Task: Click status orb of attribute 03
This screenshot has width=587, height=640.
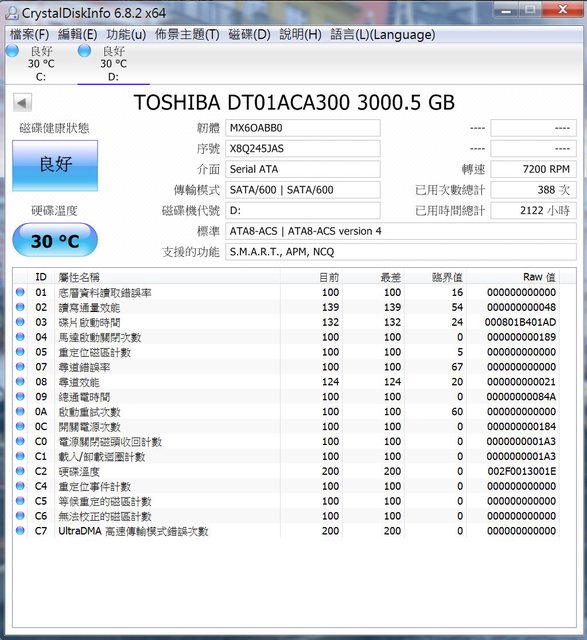Action: [20, 322]
